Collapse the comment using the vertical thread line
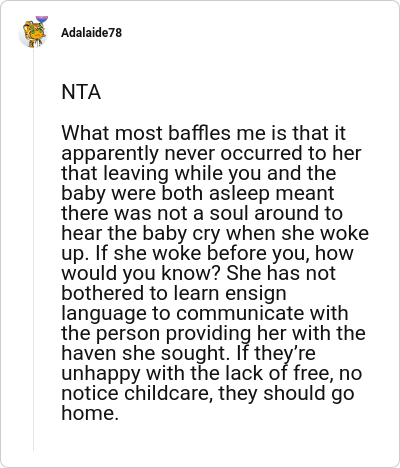 pos(33,249)
